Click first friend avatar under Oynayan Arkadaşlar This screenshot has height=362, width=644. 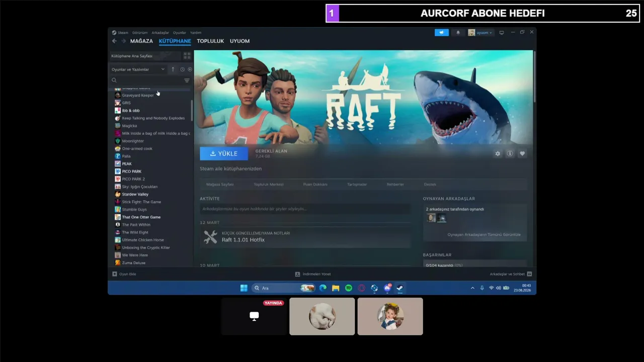pos(431,218)
